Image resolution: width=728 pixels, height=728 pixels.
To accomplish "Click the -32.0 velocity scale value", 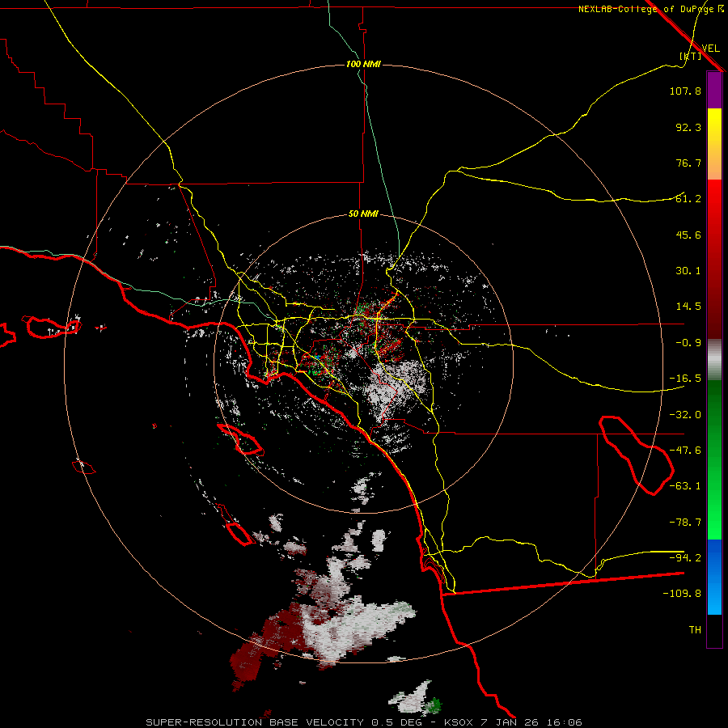I will tap(685, 415).
